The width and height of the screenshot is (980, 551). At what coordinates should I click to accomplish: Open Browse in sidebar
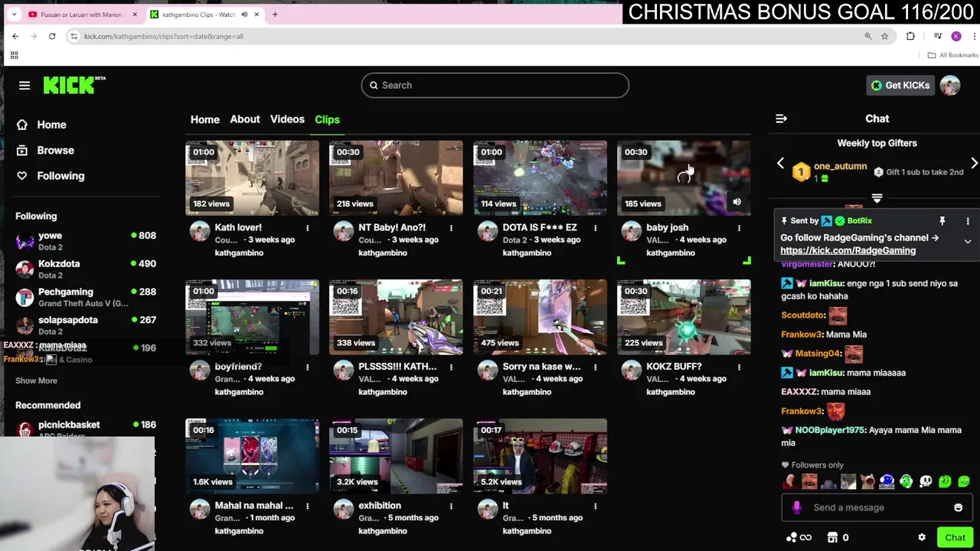tap(55, 150)
